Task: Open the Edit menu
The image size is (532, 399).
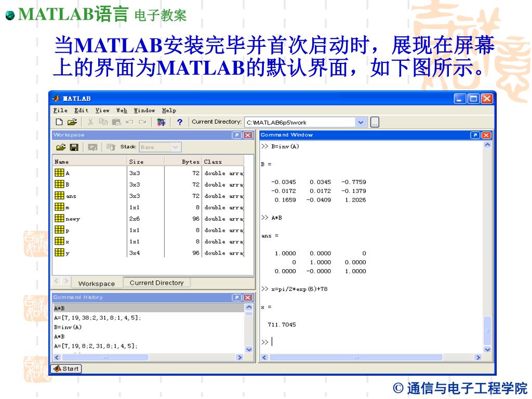Action: (81, 110)
